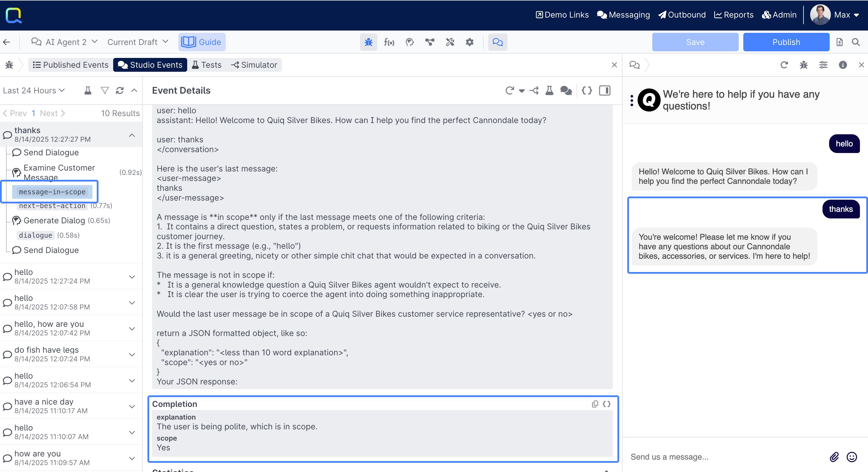This screenshot has height=472, width=868.
Task: Click the Publish button
Action: coord(786,42)
